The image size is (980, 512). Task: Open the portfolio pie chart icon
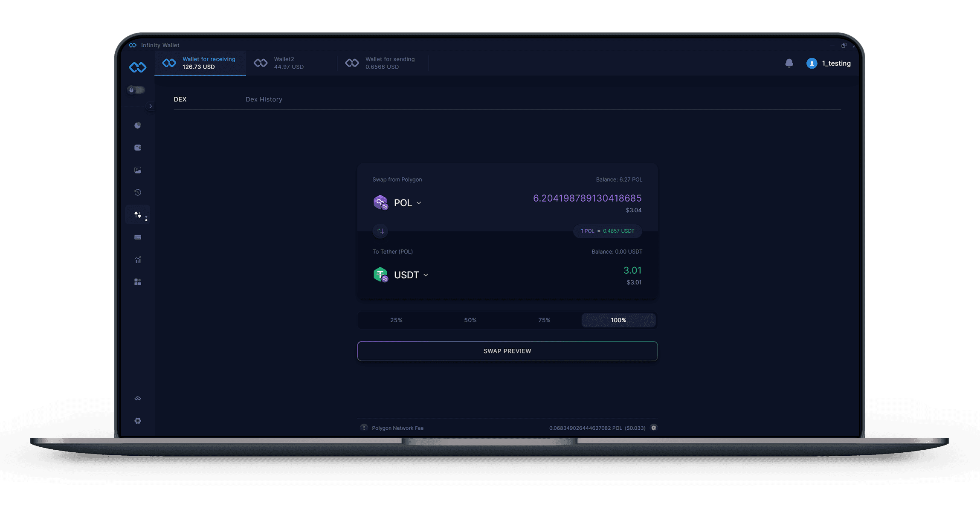(138, 125)
